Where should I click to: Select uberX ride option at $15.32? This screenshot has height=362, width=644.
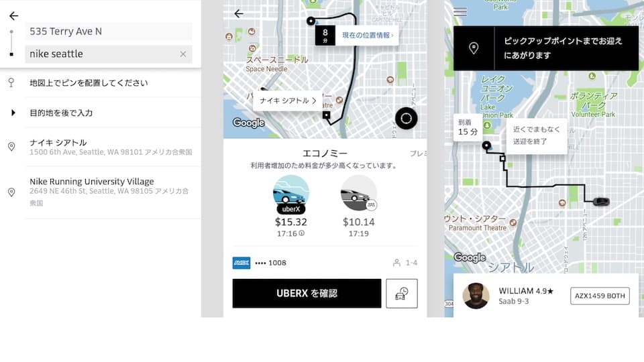pyautogui.click(x=290, y=206)
